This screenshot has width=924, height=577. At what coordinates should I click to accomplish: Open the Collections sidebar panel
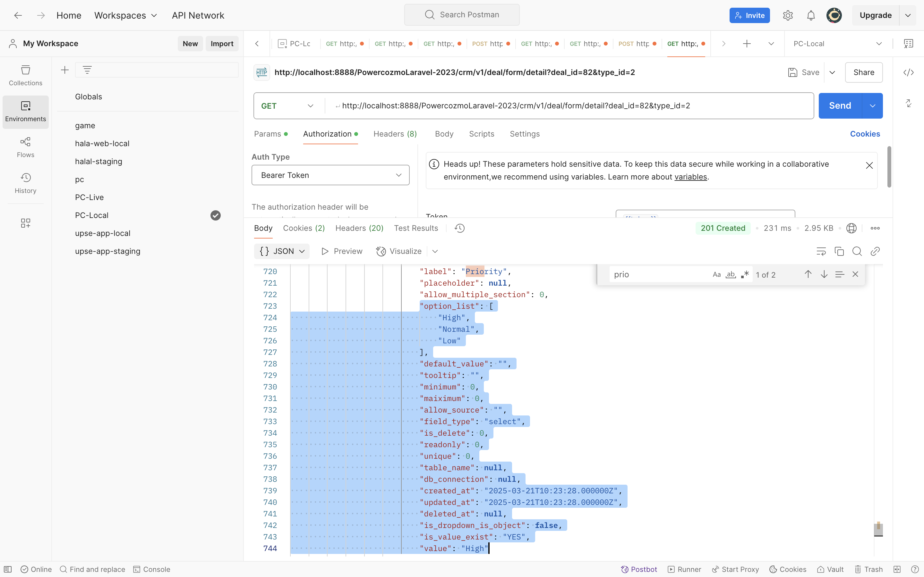pyautogui.click(x=26, y=75)
